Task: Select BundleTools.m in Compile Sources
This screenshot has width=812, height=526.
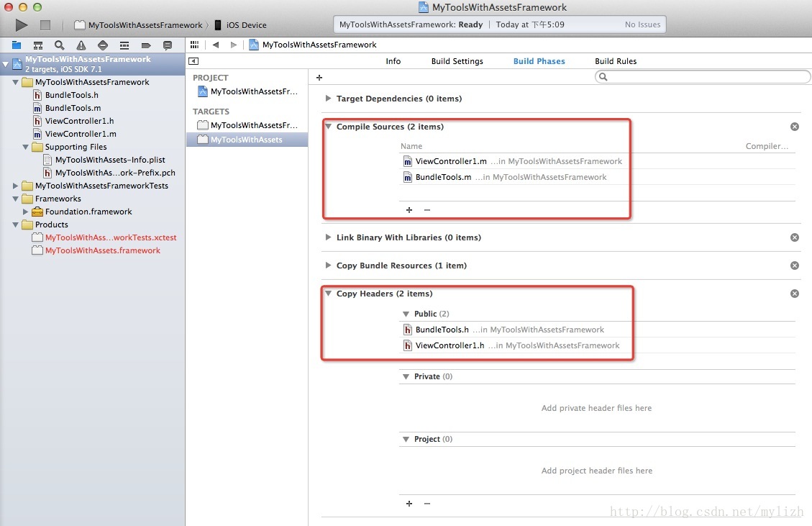Action: click(443, 177)
